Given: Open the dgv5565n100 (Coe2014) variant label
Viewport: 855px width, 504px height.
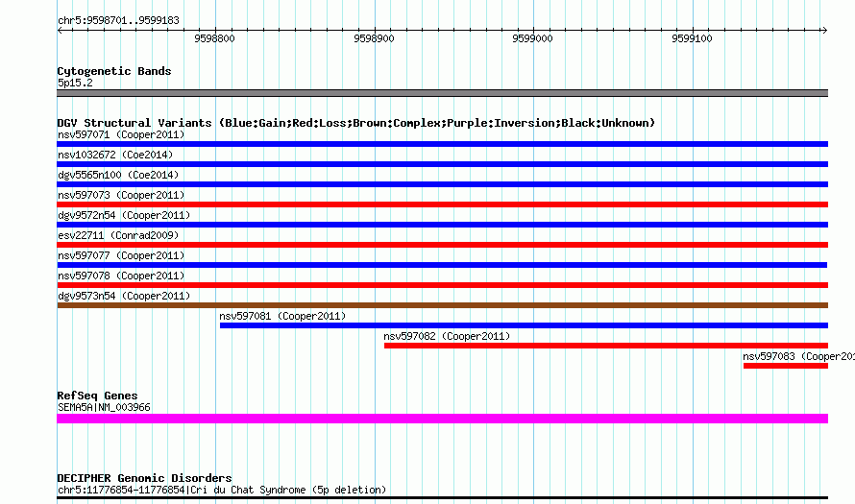Looking at the screenshot, I should click(118, 175).
